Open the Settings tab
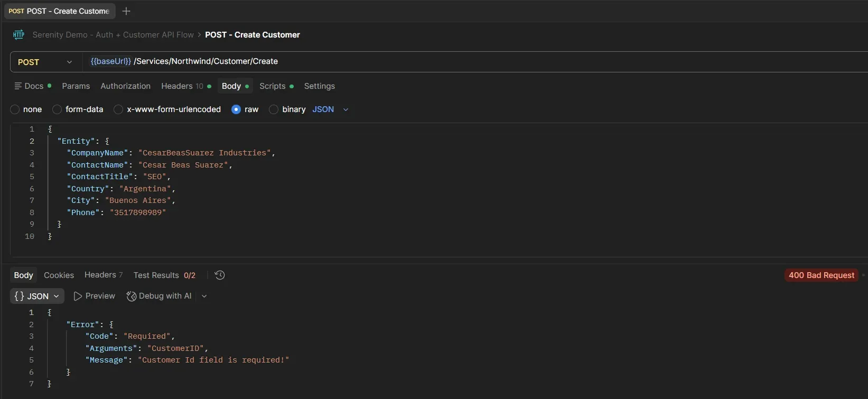The width and height of the screenshot is (868, 399). (320, 86)
